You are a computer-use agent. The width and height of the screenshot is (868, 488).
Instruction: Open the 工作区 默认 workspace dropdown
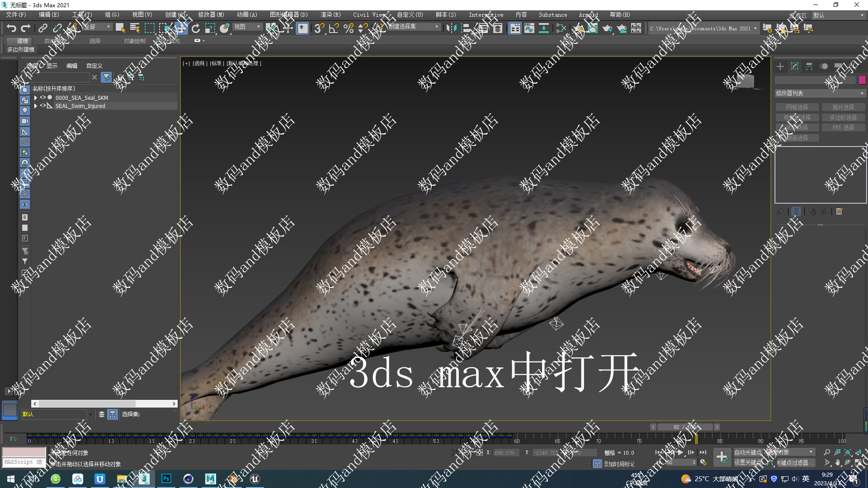(838, 15)
